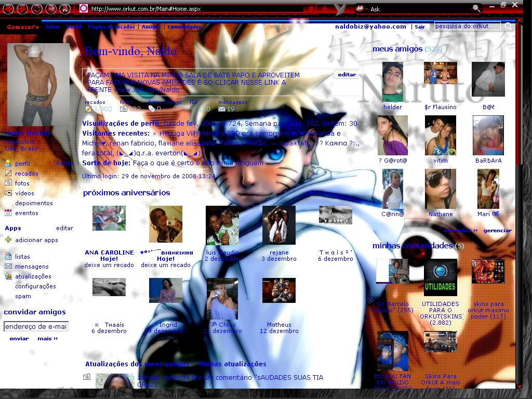Open 'Comunidades' in the top navigation
Viewport: 532px width, 399px height.
(x=184, y=27)
